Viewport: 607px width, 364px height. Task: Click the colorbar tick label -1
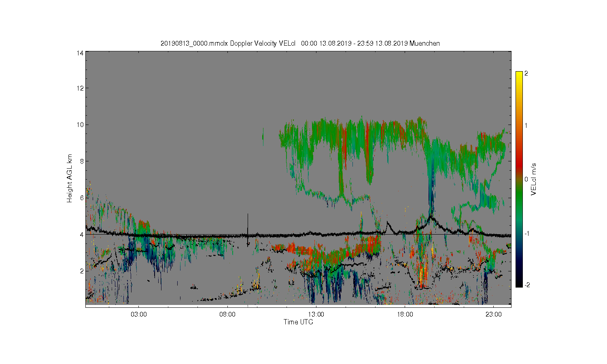(527, 234)
